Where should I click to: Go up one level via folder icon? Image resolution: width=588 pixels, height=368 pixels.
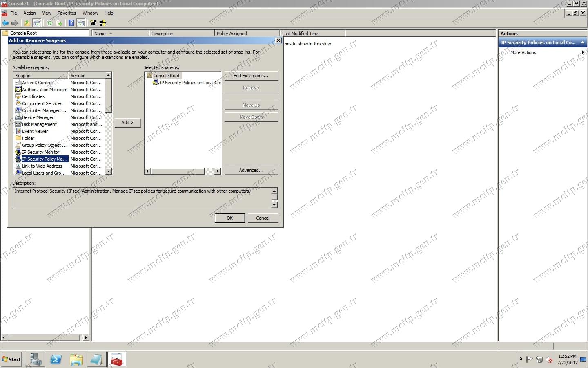pyautogui.click(x=27, y=23)
